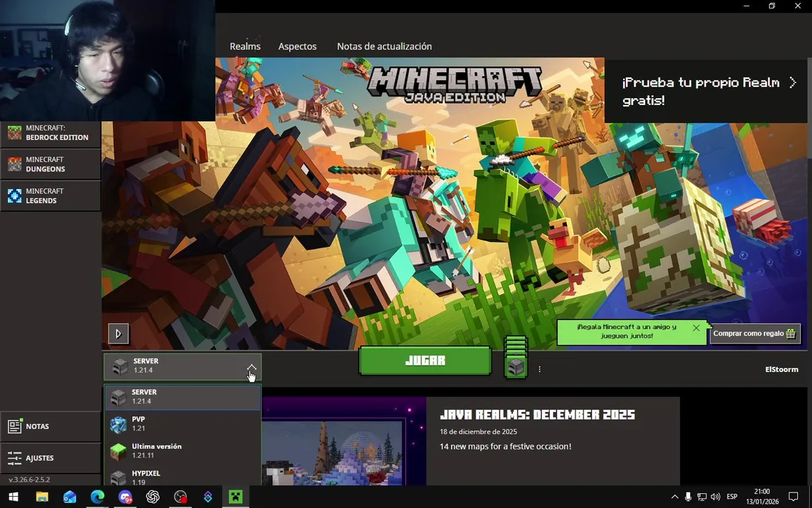Switch to the Realms tab
The width and height of the screenshot is (812, 508).
point(245,46)
